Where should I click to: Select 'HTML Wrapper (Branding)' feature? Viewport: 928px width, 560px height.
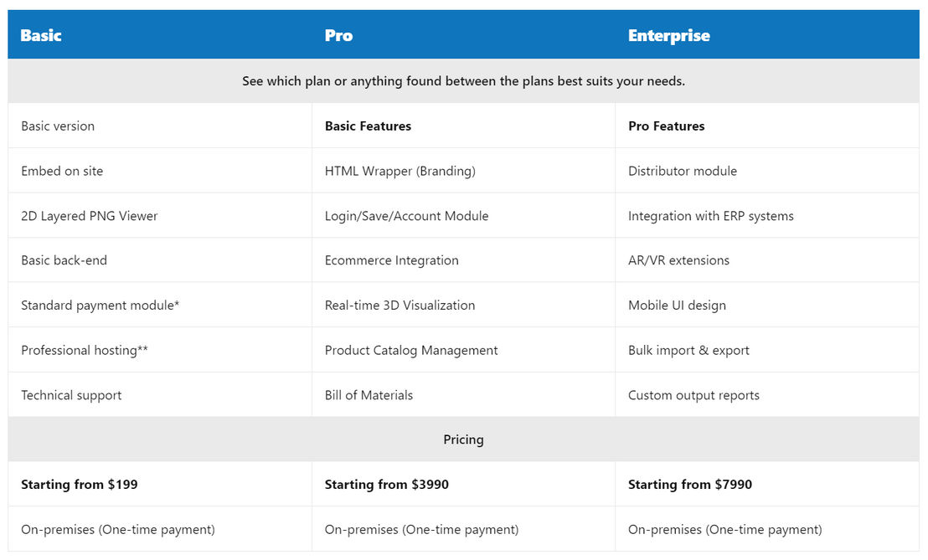(400, 171)
